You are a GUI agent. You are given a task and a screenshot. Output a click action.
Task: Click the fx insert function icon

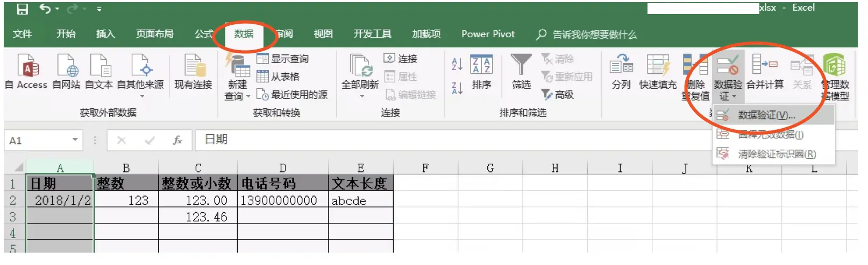pyautogui.click(x=177, y=141)
